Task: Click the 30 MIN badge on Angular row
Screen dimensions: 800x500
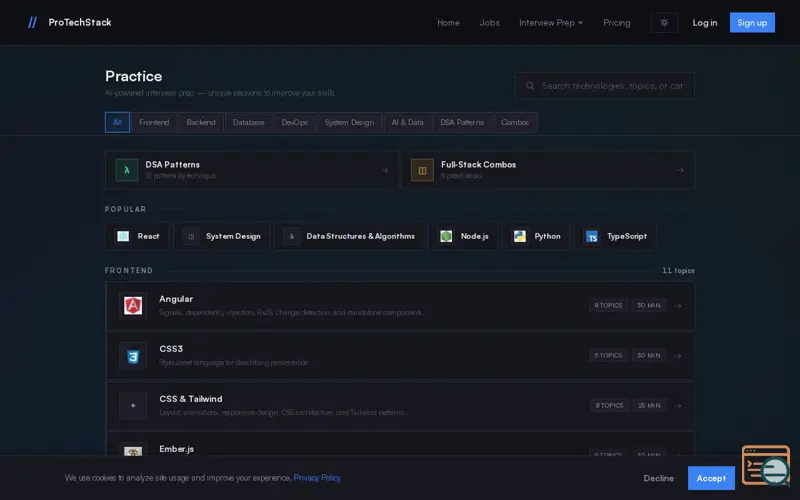Action: (x=648, y=305)
